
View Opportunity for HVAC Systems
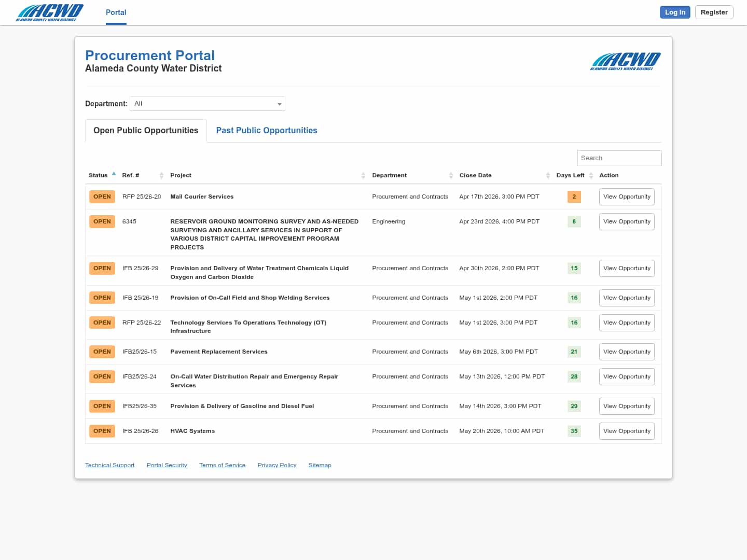pos(627,431)
